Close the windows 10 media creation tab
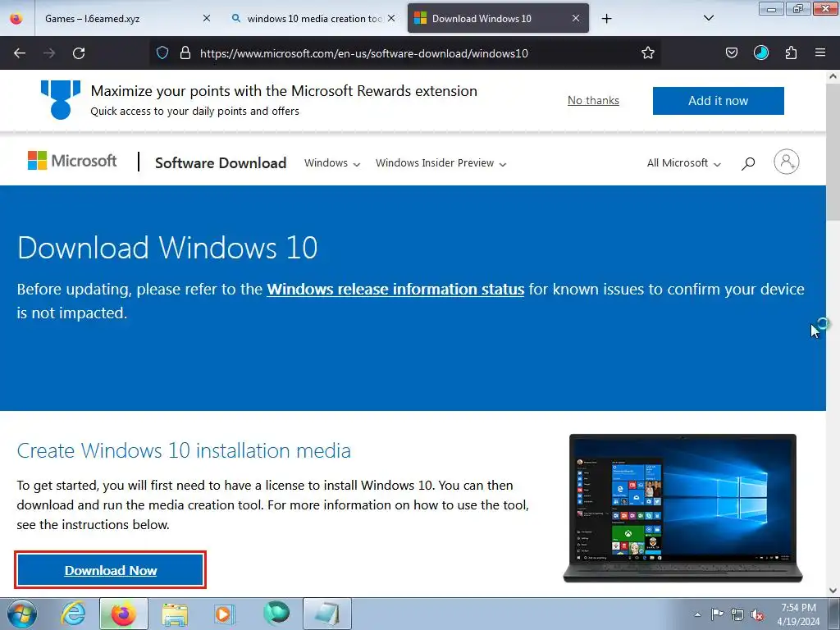 391,18
